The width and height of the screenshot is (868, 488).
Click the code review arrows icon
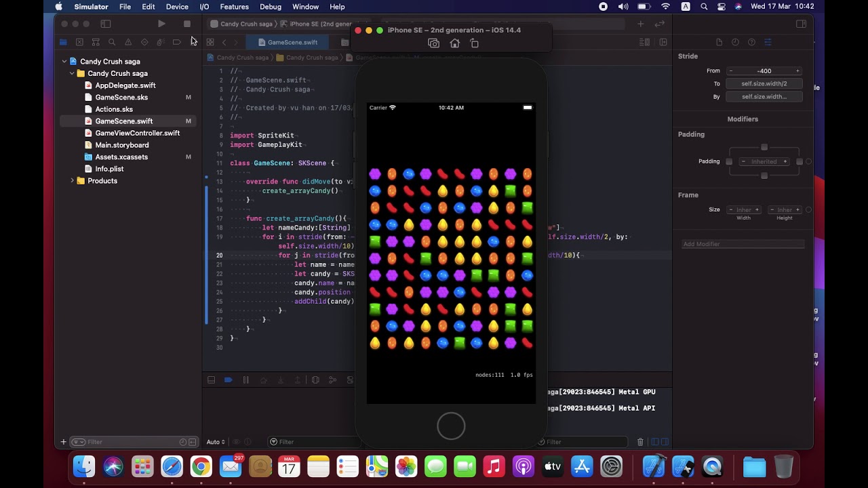(x=660, y=24)
